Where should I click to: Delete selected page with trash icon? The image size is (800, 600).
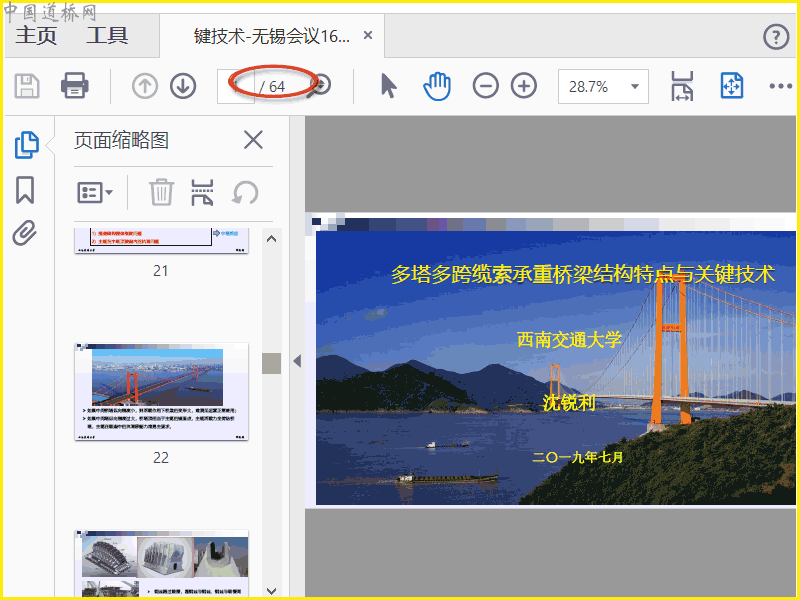click(161, 192)
